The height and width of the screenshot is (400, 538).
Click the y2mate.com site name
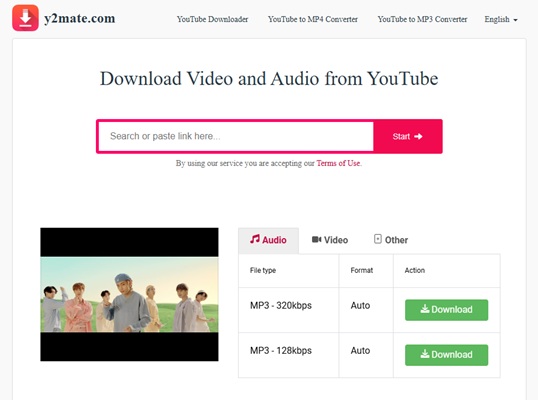pos(80,18)
